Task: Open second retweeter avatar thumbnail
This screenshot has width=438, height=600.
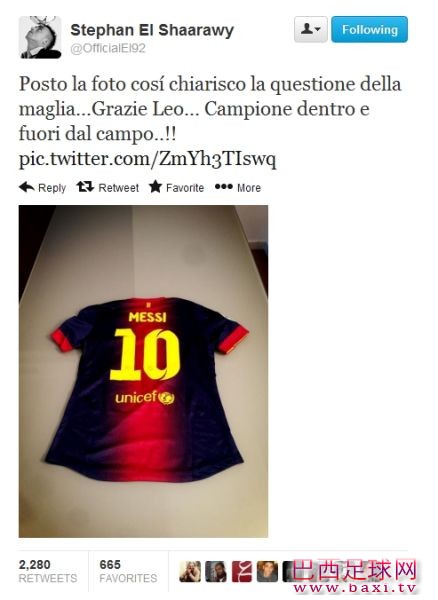Action: (216, 572)
